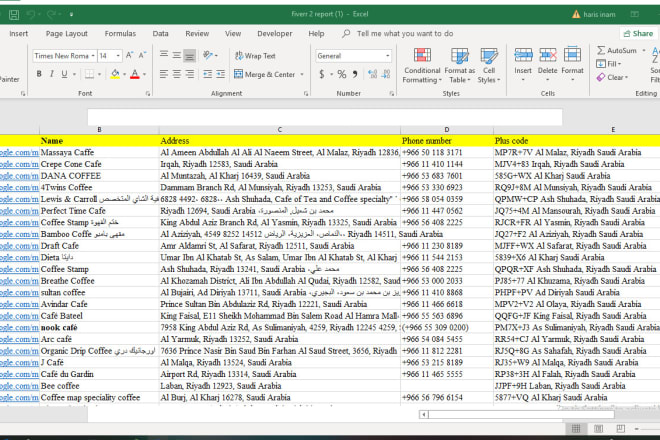Screen dimensions: 660x440
Task: Click AutoSum button
Action: (x=617, y=51)
